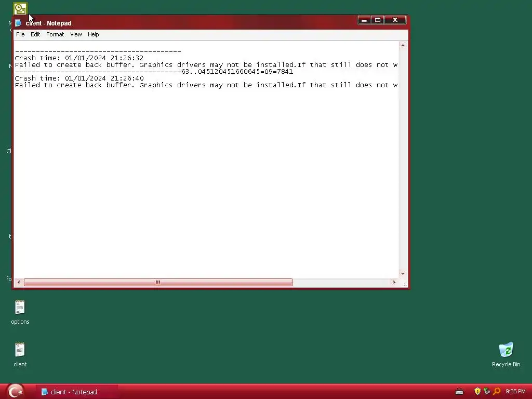This screenshot has width=532, height=399.
Task: Click the empty horizontal scrollbar track right of the thumb
Action: tap(341, 282)
